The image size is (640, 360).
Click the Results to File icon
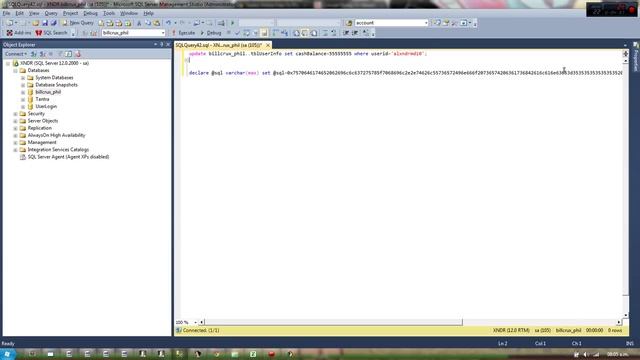314,33
